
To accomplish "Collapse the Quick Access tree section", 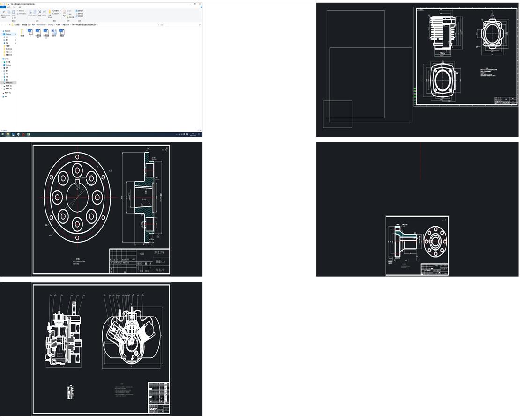I will 2,31.
